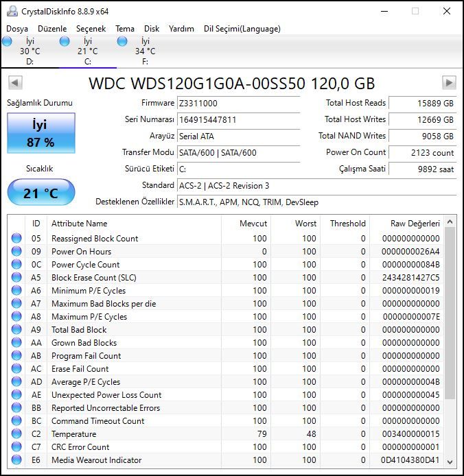Viewport: 464px width, 476px height.
Task: Click the Arayüz field Serial ATA
Action: 239,136
